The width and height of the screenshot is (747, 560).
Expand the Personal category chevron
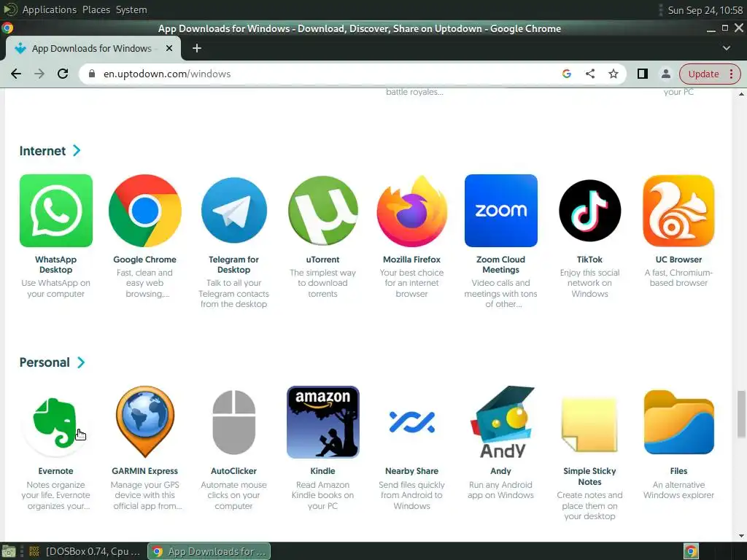pyautogui.click(x=81, y=362)
